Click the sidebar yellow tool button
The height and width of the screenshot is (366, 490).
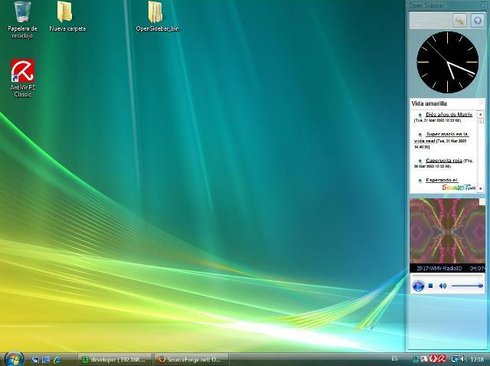click(460, 21)
